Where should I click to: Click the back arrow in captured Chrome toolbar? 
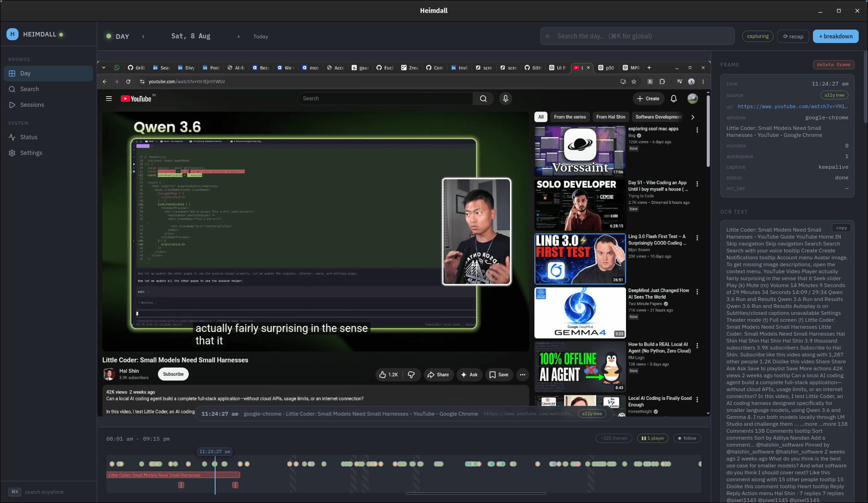click(105, 82)
